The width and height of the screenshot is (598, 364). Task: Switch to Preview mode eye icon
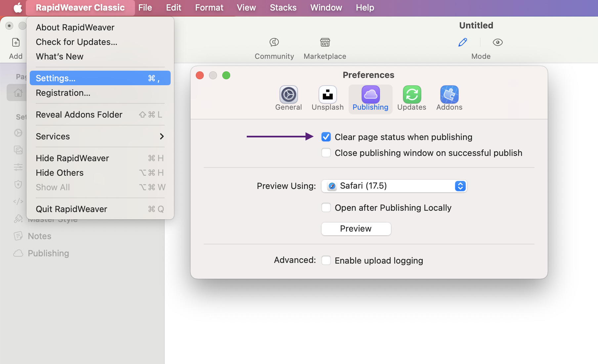(x=497, y=42)
